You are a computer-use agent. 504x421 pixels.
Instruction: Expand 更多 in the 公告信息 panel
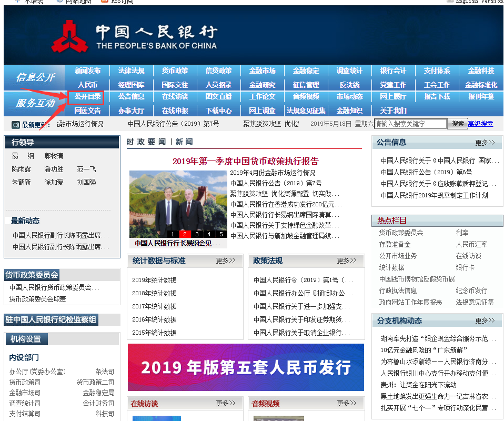click(485, 143)
